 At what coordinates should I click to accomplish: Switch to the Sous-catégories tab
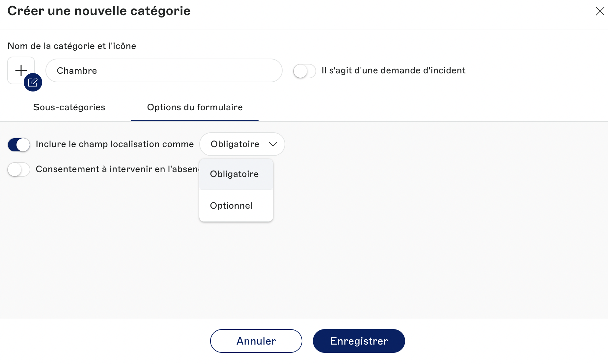69,107
